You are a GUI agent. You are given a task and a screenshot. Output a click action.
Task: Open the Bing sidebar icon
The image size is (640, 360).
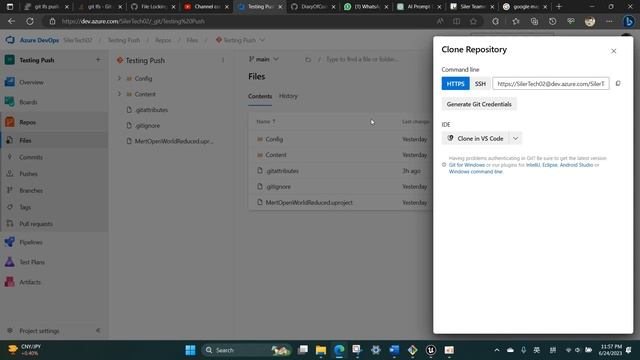click(x=629, y=21)
